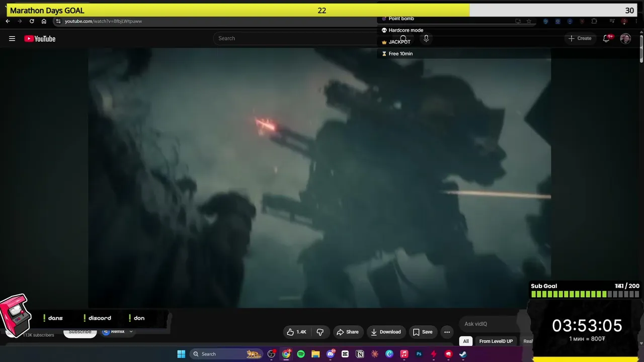
Task: Open more actions for the video
Action: 447,332
